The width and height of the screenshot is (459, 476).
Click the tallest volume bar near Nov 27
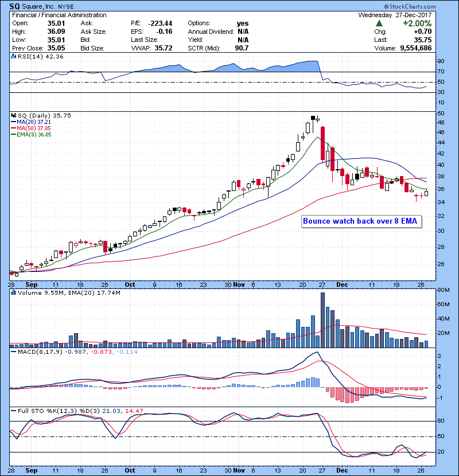(322, 320)
